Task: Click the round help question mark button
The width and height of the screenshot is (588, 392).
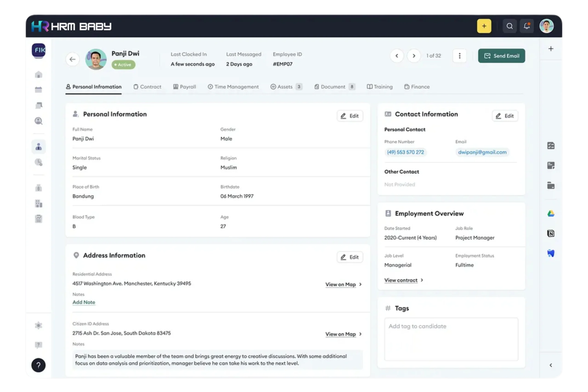Action: pos(39,365)
